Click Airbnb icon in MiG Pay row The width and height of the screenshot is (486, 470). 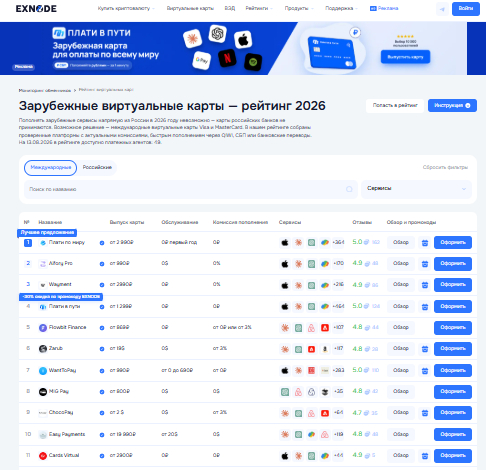click(298, 392)
